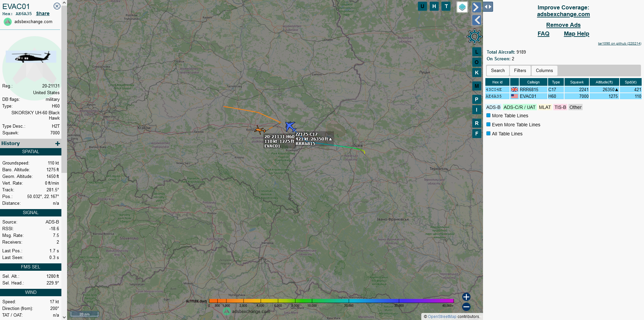Toggle the F map option button
Image resolution: width=644 pixels, height=320 pixels.
point(477,134)
